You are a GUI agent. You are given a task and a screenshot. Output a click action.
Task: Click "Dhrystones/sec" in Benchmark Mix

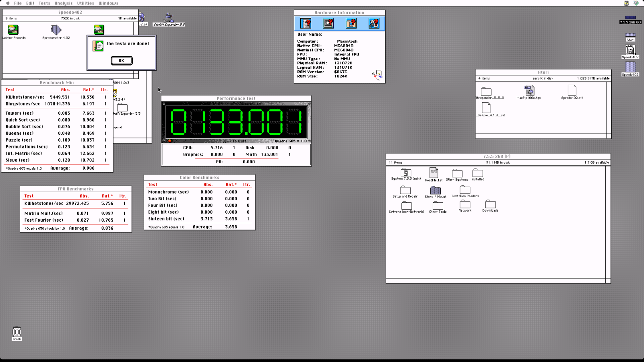click(23, 104)
